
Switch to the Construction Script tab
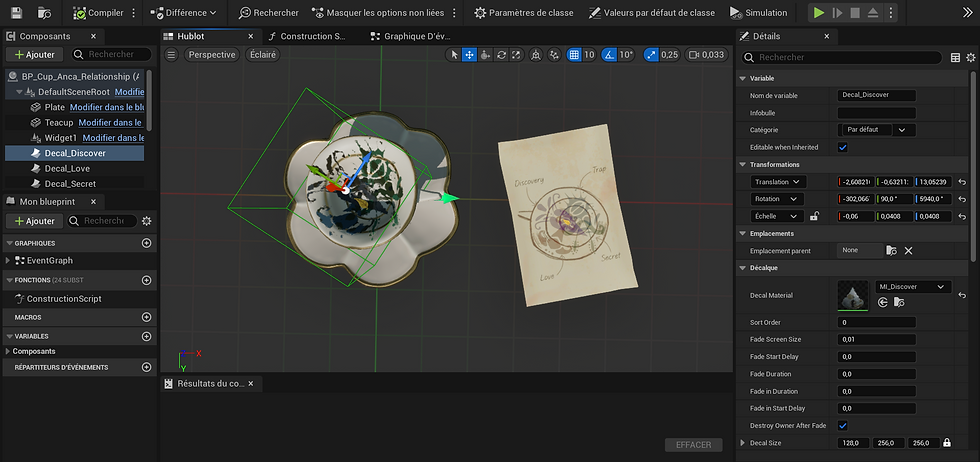click(x=306, y=36)
